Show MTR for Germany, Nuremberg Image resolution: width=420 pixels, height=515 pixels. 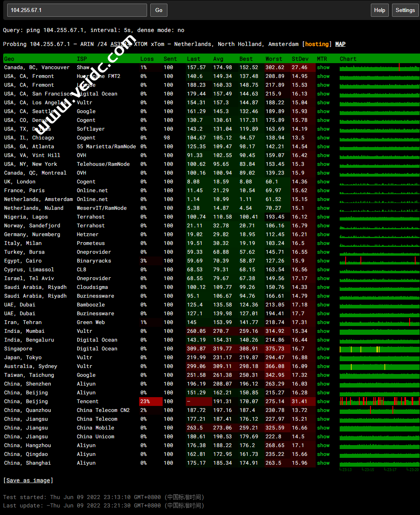323,235
